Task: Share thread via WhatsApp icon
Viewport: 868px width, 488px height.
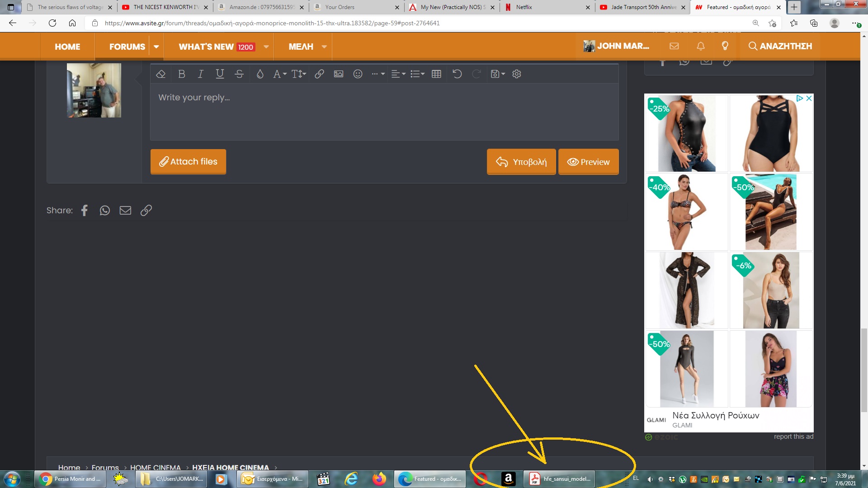Action: pyautogui.click(x=105, y=211)
